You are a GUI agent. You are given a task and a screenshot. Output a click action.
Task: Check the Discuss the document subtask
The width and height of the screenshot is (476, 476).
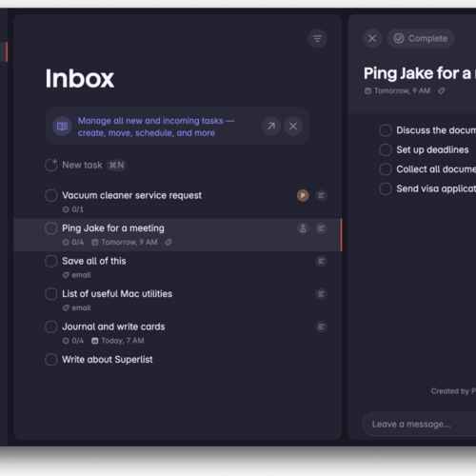pyautogui.click(x=386, y=130)
